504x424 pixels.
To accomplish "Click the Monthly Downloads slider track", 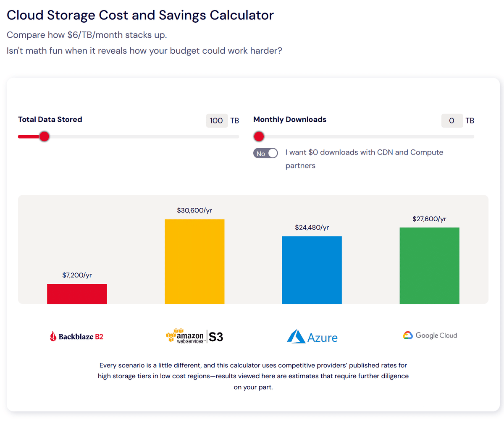I will point(365,136).
